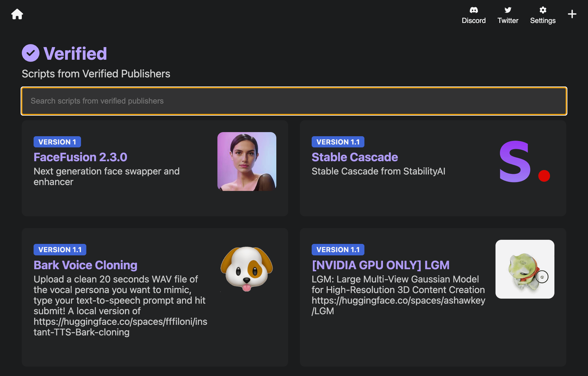
Task: Click FaceFusion's VERSION 1 badge
Action: click(x=57, y=142)
